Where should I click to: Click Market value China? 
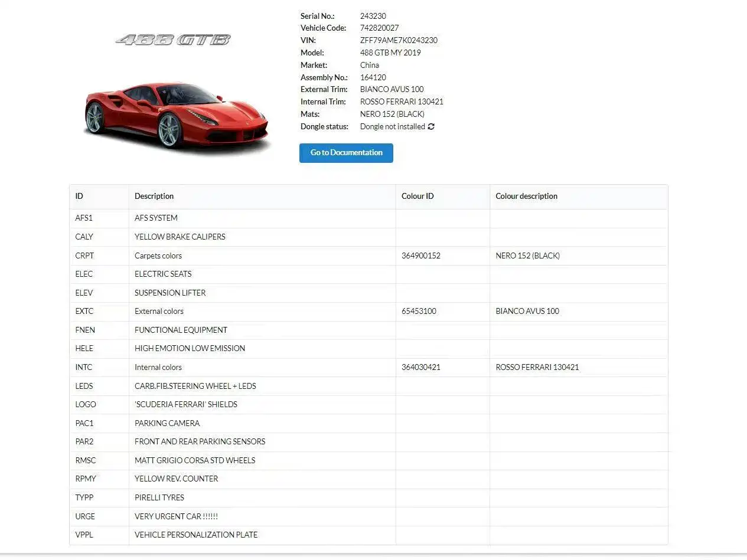(x=370, y=66)
